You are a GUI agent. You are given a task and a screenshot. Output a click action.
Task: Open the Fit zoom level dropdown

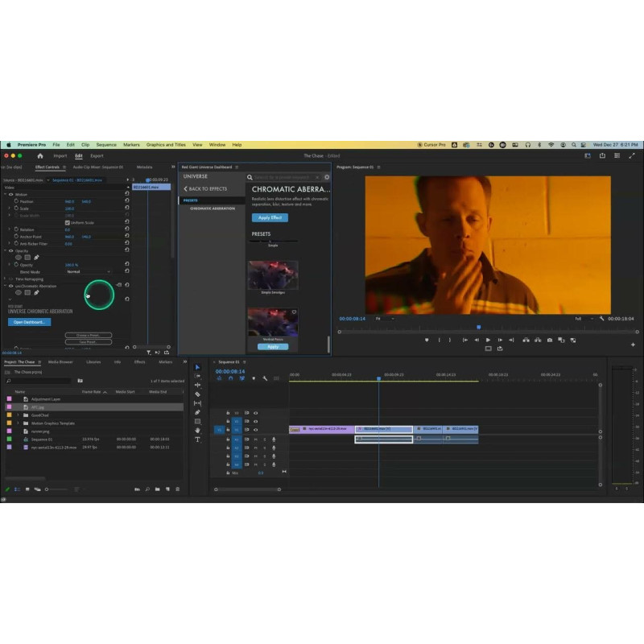384,319
